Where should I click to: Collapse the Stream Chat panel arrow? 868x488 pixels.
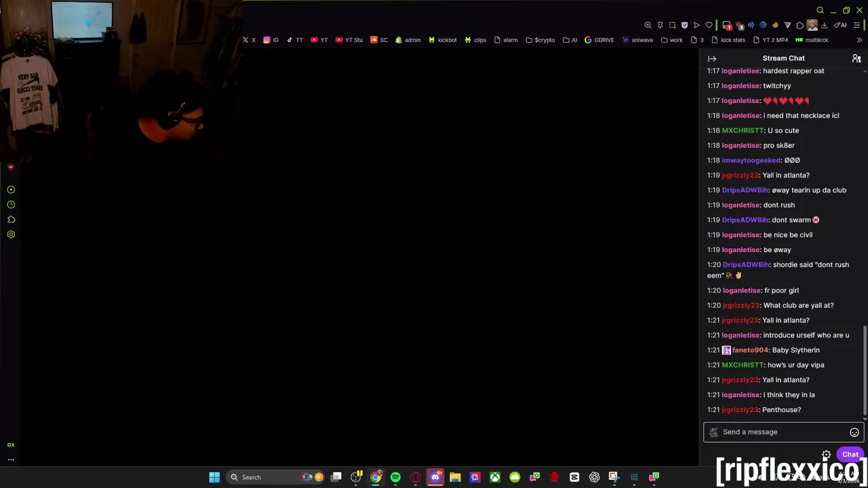712,59
